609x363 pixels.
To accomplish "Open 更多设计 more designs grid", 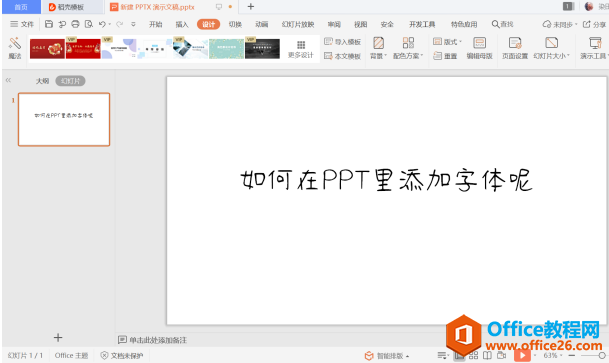I will (x=301, y=49).
